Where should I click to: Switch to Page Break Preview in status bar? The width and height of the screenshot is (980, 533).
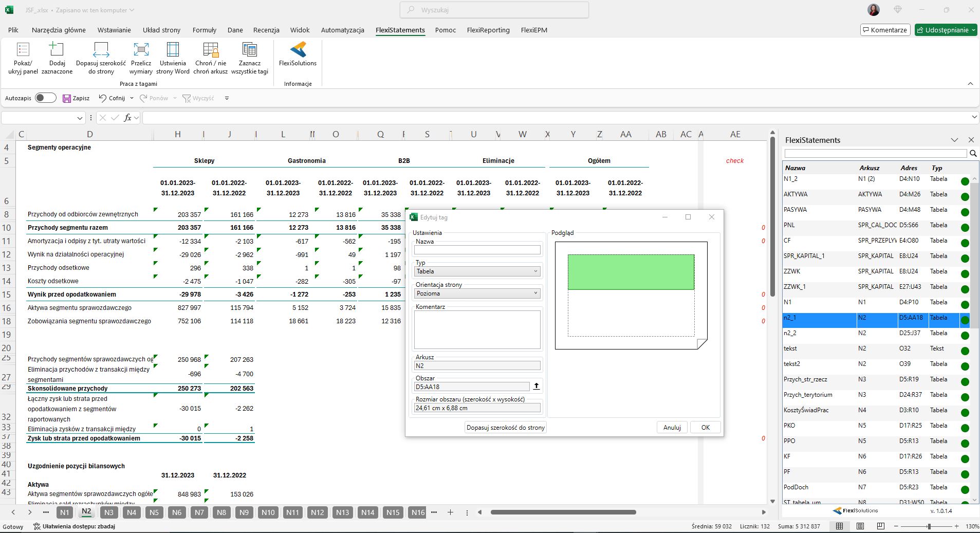point(880,526)
